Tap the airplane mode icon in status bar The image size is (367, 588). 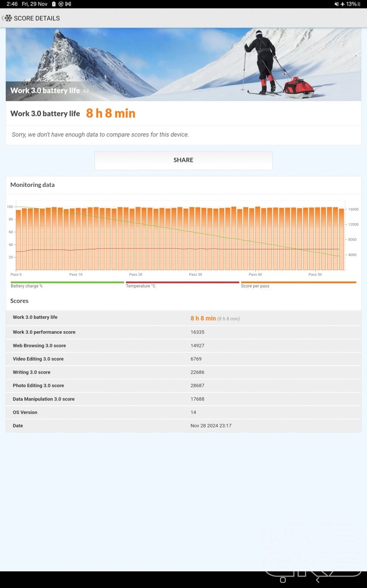[x=342, y=4]
